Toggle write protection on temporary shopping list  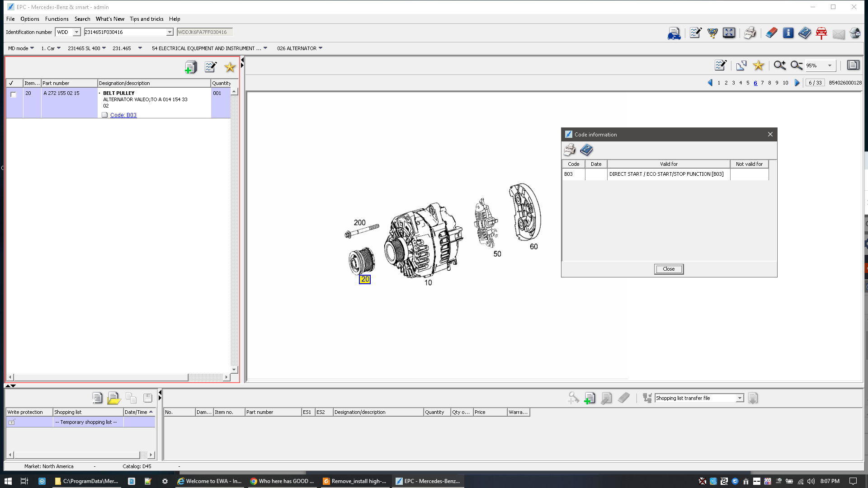12,422
